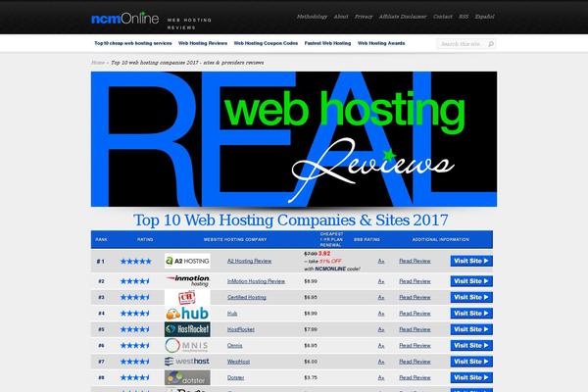Viewport: 588px width, 392px height.
Task: Open the HostRocket link
Action: 241,329
